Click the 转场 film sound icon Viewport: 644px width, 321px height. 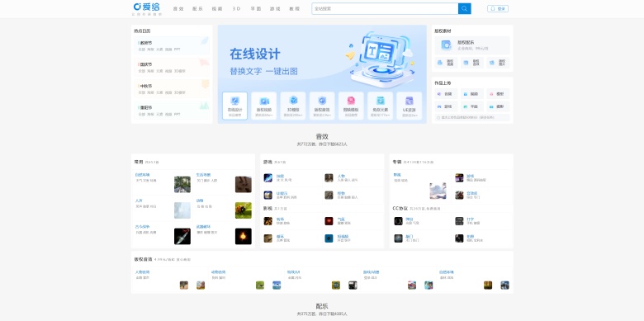268,221
